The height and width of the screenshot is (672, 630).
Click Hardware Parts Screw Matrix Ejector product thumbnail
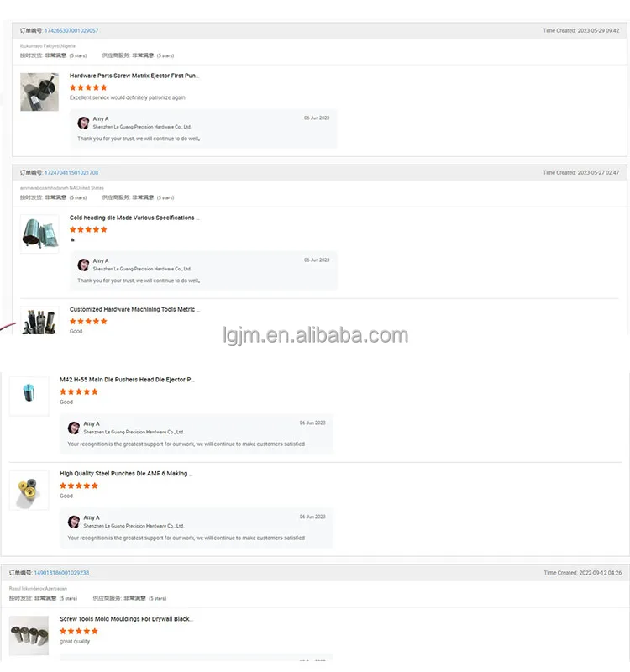[39, 92]
